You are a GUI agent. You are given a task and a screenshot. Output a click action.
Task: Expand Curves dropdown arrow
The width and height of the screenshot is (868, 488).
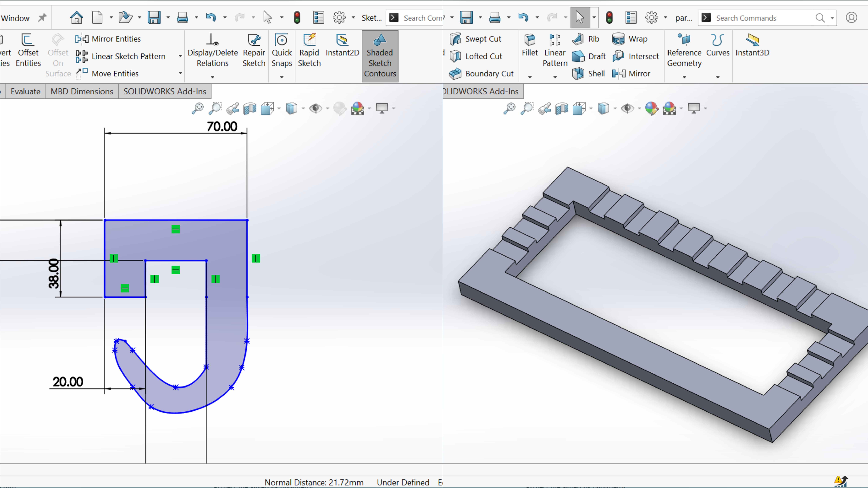pos(718,78)
